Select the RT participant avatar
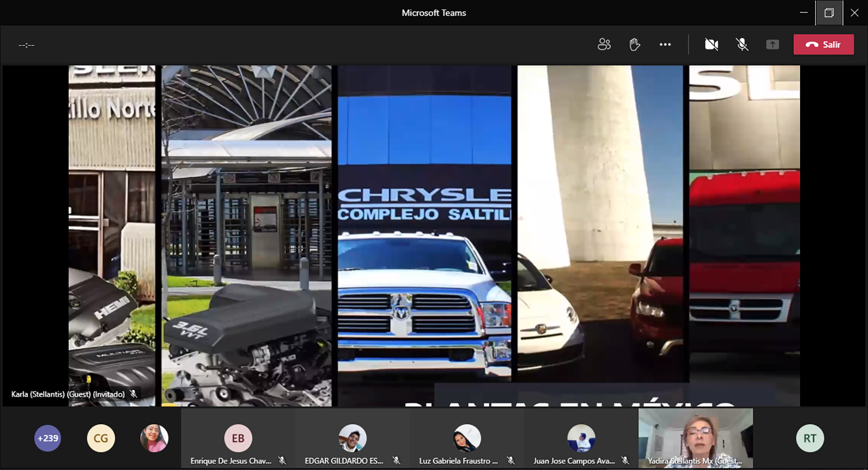This screenshot has width=868, height=470. click(x=810, y=438)
